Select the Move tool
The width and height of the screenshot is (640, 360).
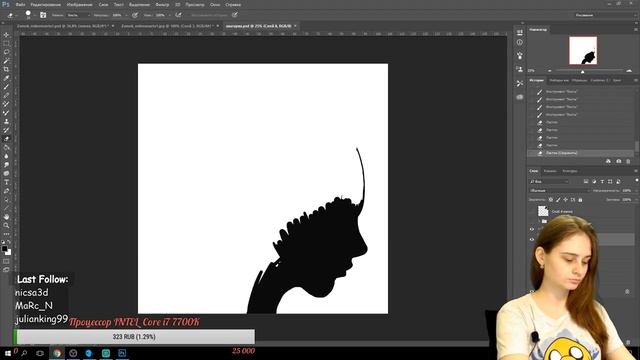(x=6, y=35)
